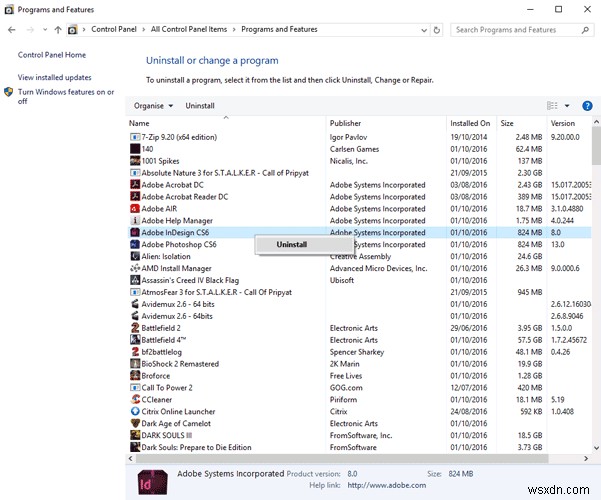The width and height of the screenshot is (601, 500).
Task: Click All Control Panel Items breadcrumb
Action: [189, 30]
